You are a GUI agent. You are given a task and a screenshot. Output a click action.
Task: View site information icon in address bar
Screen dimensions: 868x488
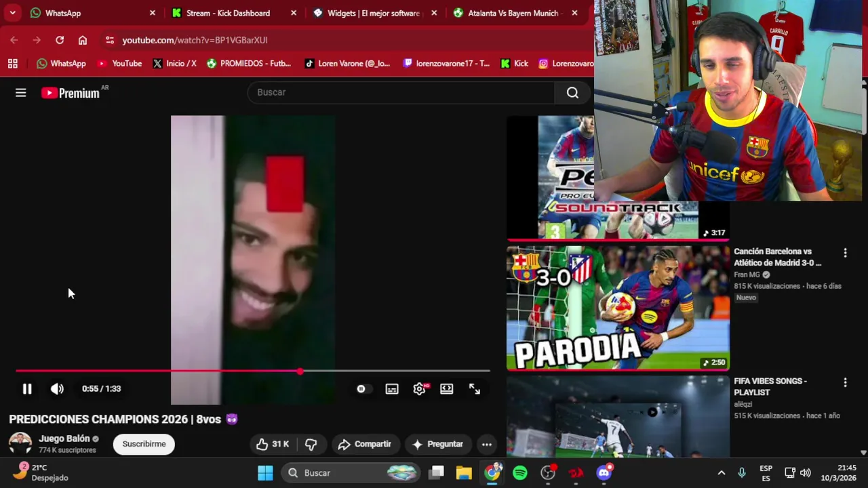coord(110,40)
